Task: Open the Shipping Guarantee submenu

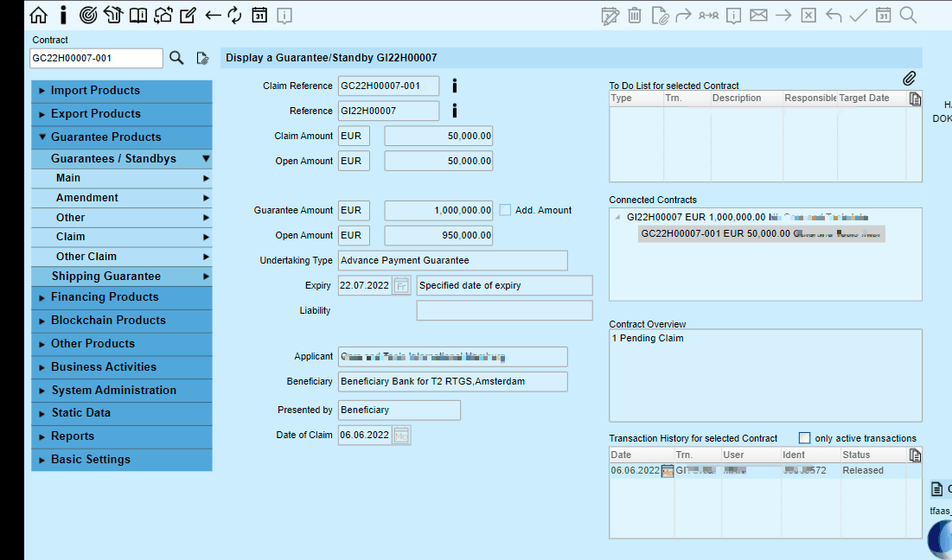Action: point(121,277)
